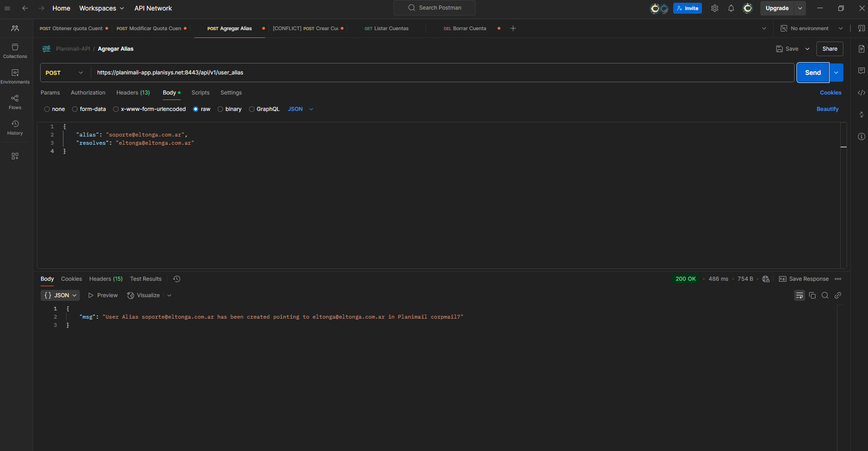
Task: Expand the Save options arrow
Action: click(807, 49)
